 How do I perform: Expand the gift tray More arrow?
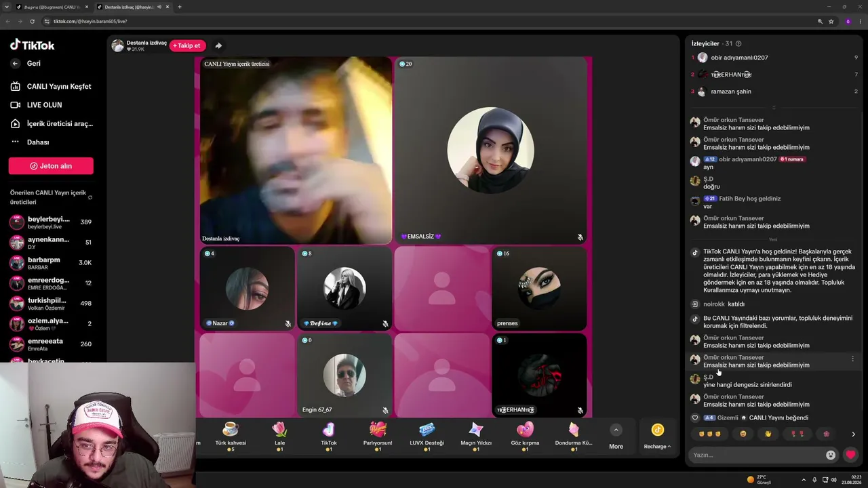pos(616,430)
